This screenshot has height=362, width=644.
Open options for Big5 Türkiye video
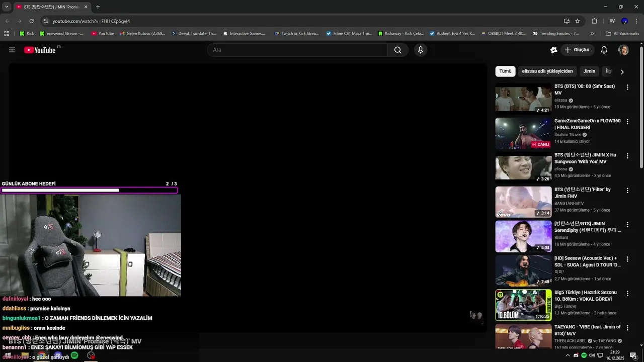pos(627,293)
